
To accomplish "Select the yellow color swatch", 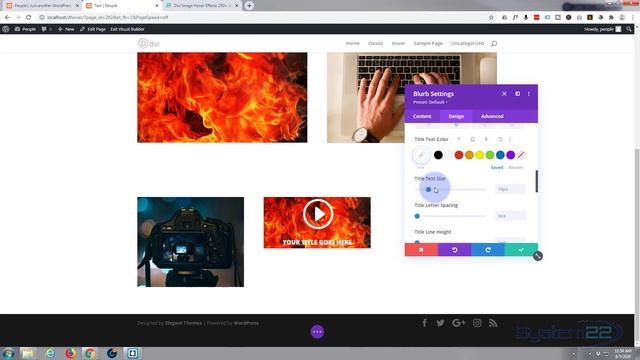I will pyautogui.click(x=480, y=155).
